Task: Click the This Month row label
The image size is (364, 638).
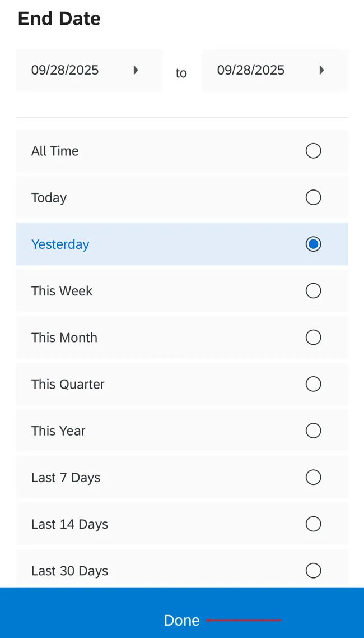Action: pos(64,337)
